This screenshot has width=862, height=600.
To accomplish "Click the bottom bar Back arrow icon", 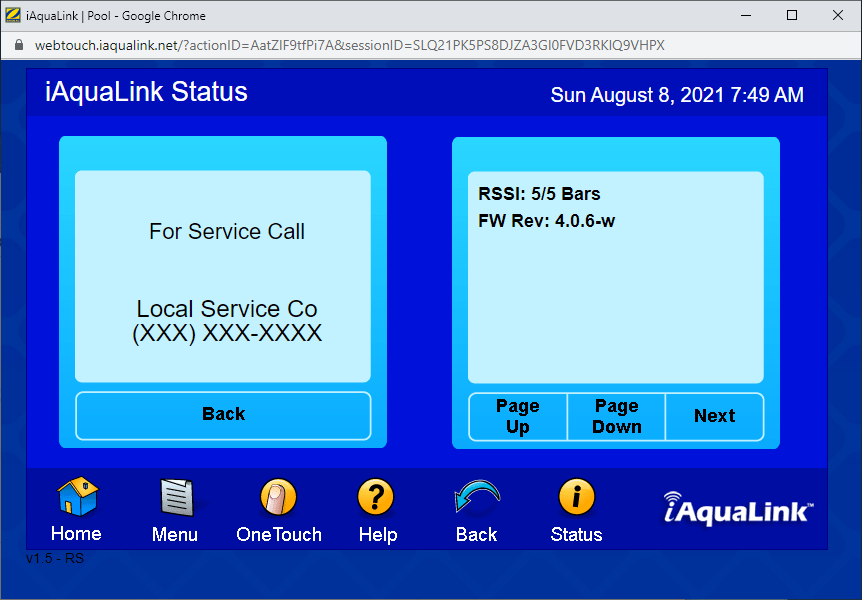I will (477, 496).
